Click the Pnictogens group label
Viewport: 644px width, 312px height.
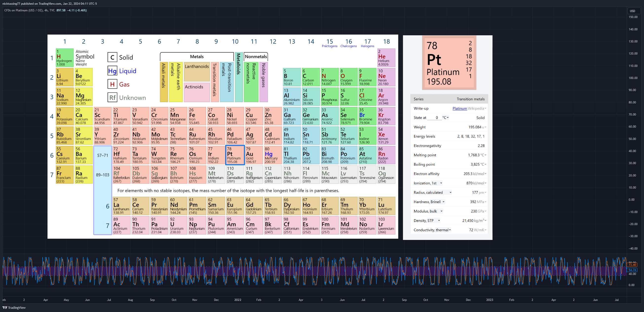(x=330, y=46)
